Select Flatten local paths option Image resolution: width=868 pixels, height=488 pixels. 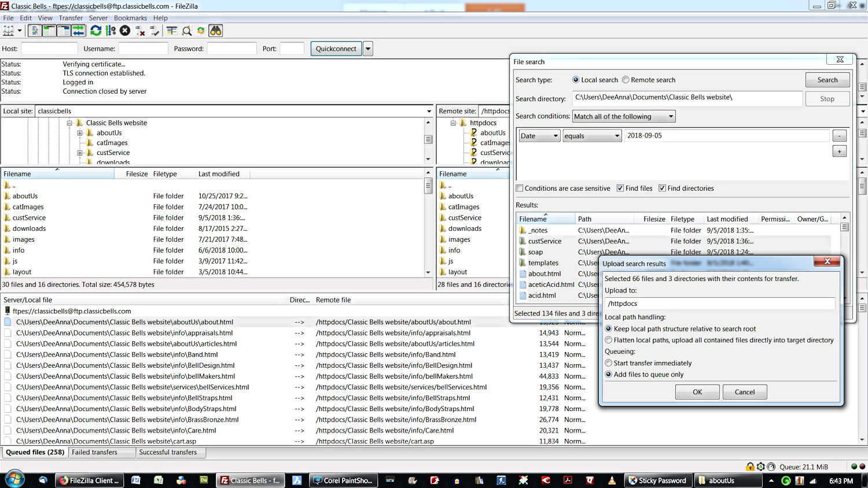609,341
